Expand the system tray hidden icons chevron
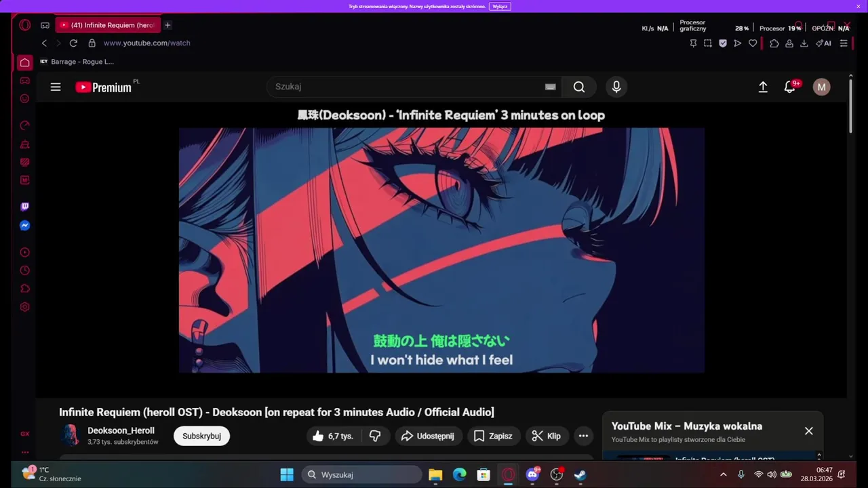This screenshot has height=488, width=868. [x=723, y=474]
